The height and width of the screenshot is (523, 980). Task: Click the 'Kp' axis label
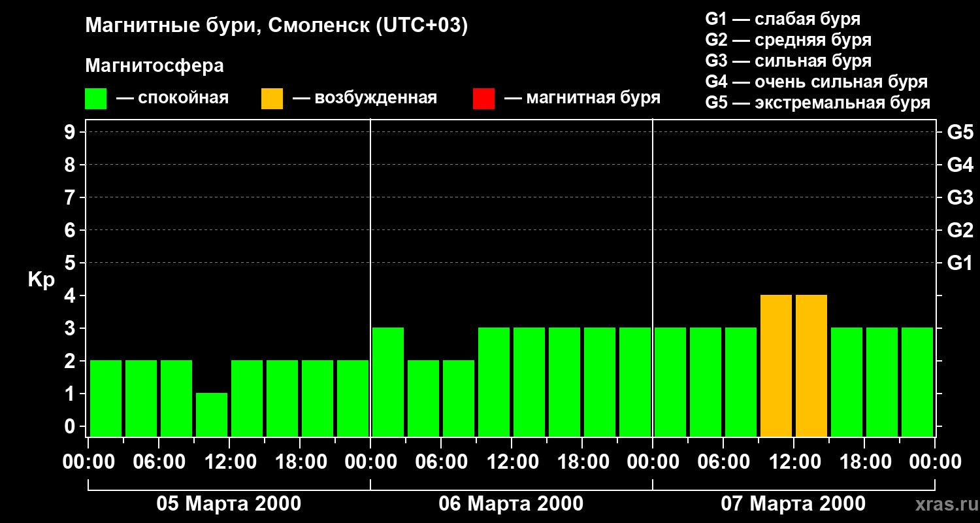click(x=41, y=280)
